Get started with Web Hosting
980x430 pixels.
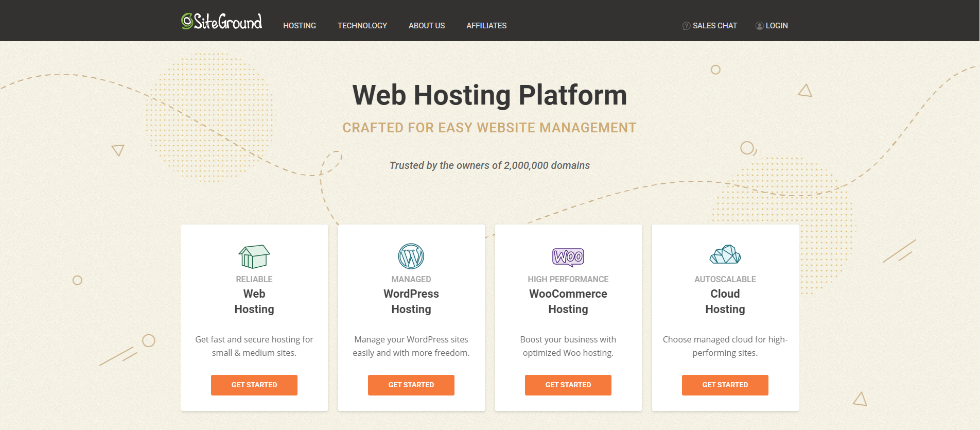tap(254, 385)
